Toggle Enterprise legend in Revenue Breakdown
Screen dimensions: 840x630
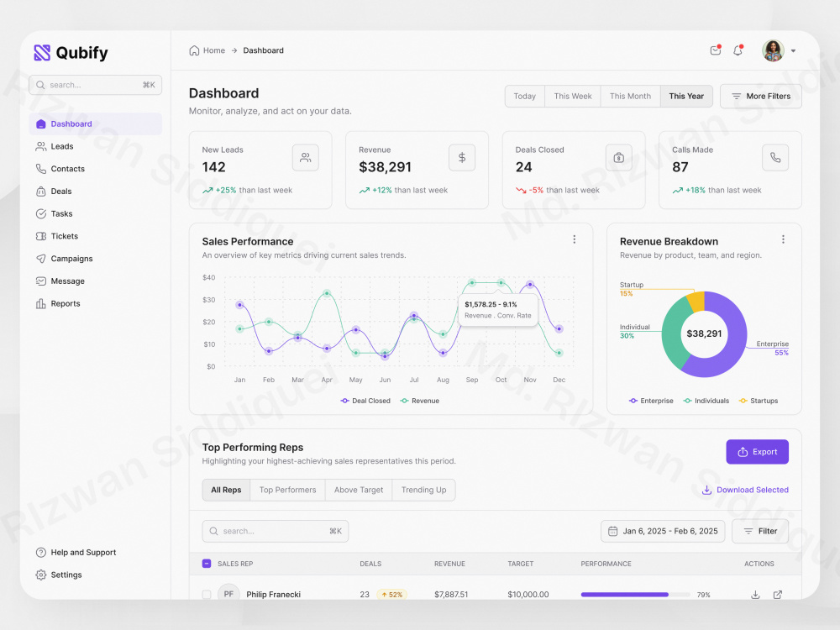pyautogui.click(x=651, y=401)
